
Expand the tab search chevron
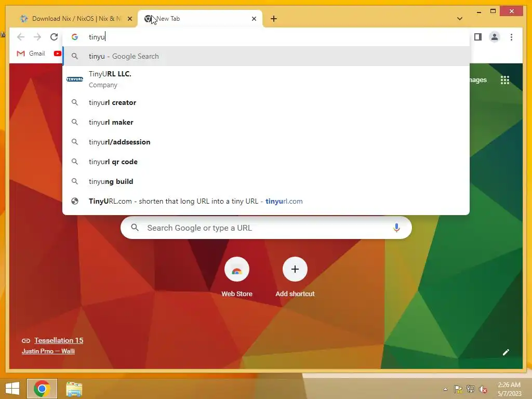(x=460, y=19)
